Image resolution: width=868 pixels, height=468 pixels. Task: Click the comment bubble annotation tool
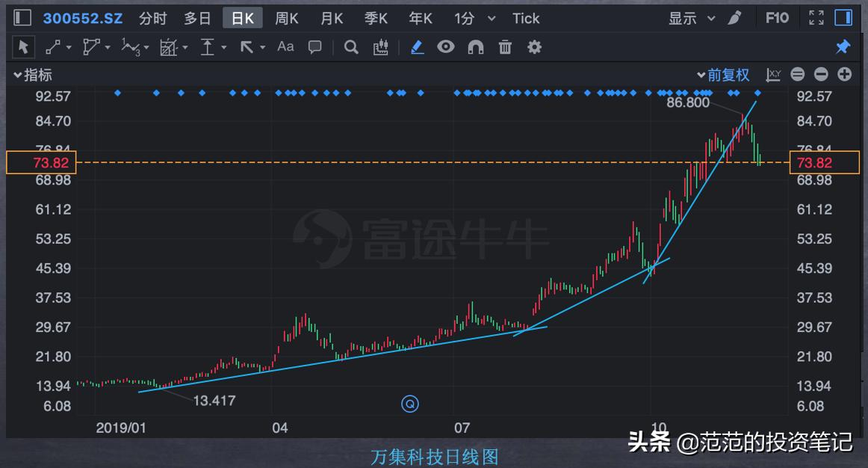314,47
